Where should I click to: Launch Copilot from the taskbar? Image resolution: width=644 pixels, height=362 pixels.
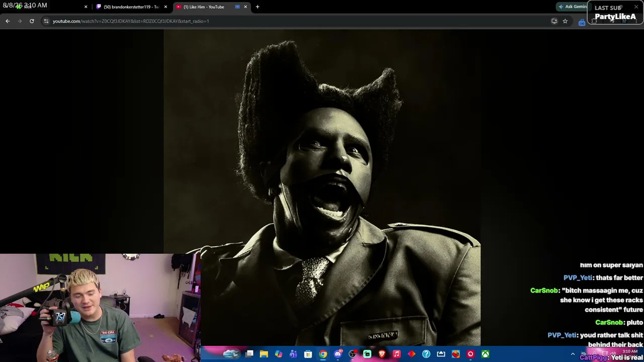pyautogui.click(x=279, y=354)
